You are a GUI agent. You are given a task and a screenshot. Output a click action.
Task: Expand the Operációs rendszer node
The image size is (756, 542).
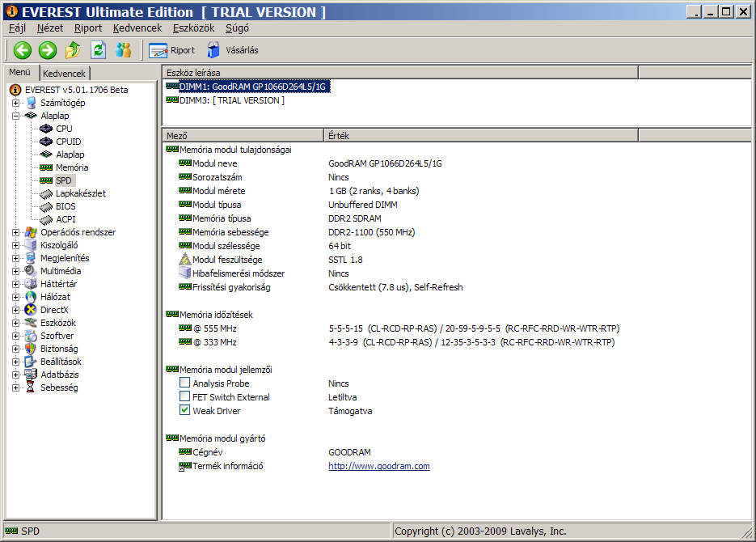16,232
